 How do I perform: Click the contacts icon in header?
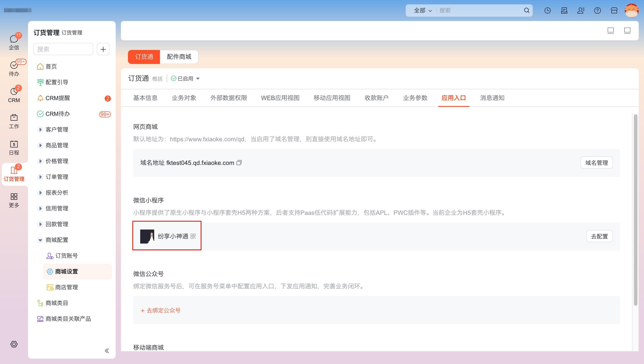(581, 11)
